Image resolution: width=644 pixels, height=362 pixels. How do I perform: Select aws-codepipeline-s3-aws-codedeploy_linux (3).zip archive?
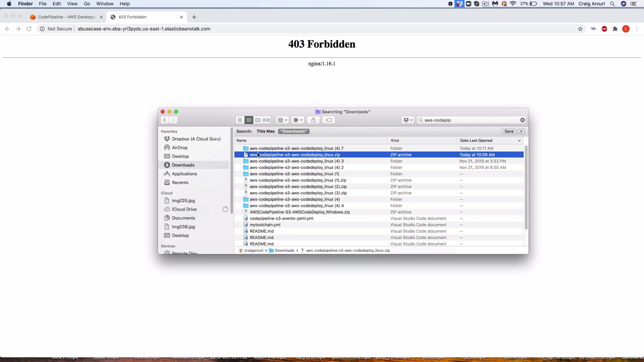pyautogui.click(x=379, y=193)
